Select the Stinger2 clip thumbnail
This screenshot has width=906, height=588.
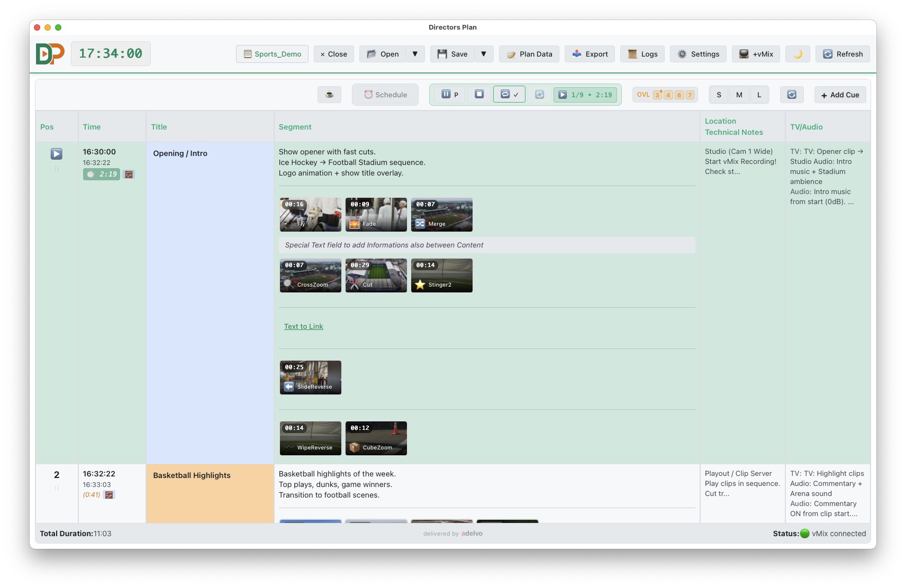click(x=441, y=275)
